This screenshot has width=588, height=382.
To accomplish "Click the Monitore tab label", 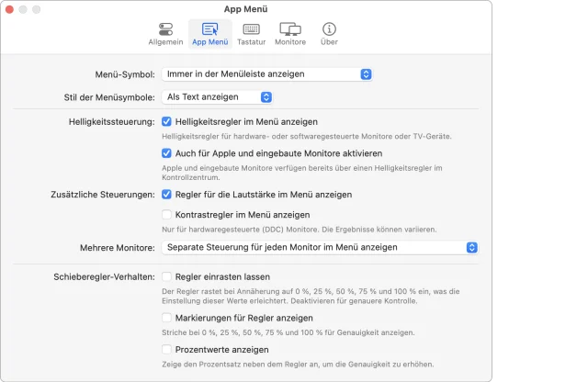I will 290,42.
